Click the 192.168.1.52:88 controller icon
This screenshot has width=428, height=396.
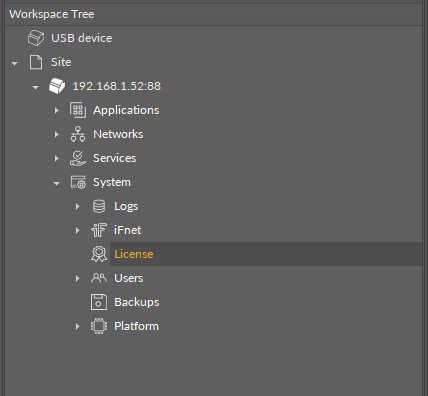[x=57, y=86]
